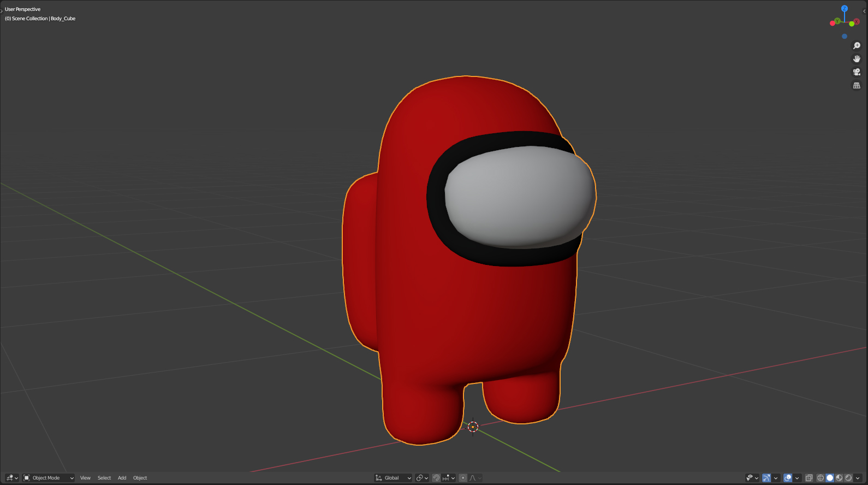
Task: Toggle the camera view icon
Action: (x=857, y=72)
